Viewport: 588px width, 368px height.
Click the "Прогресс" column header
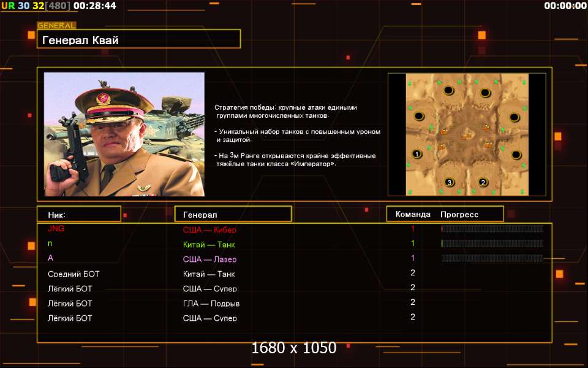click(x=459, y=215)
